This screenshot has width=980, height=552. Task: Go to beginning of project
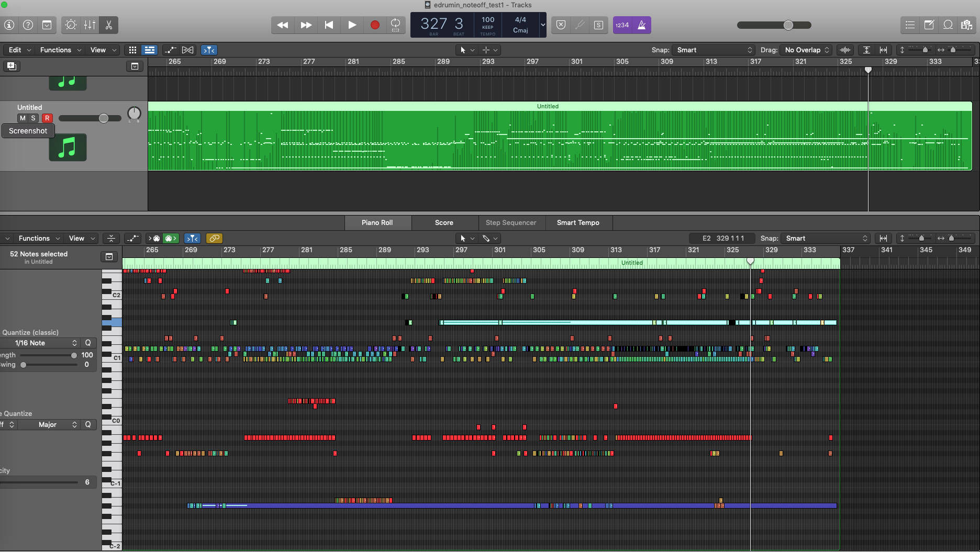click(329, 25)
